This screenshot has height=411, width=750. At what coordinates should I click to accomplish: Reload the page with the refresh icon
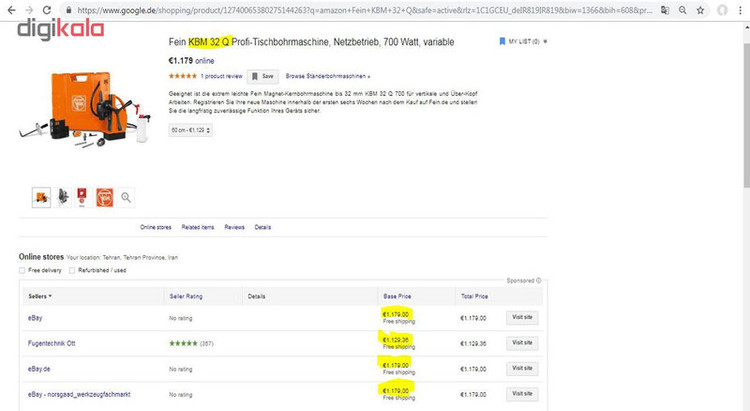[46, 9]
